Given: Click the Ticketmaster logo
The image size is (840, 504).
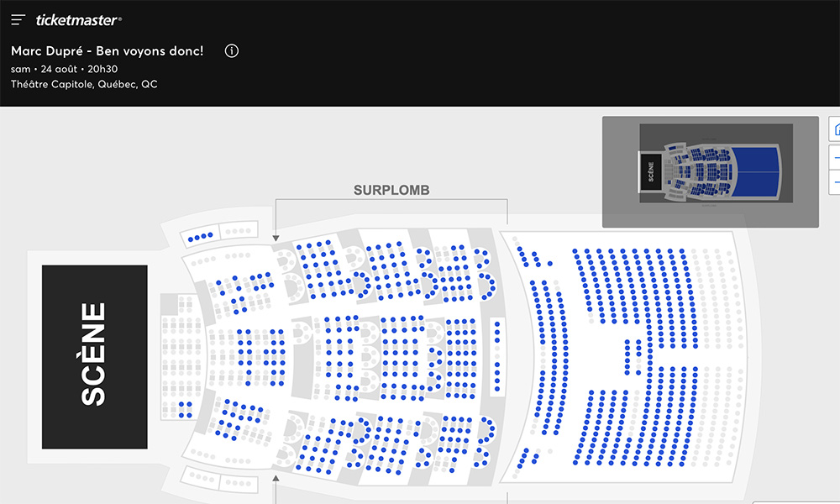Looking at the screenshot, I should pyautogui.click(x=79, y=20).
